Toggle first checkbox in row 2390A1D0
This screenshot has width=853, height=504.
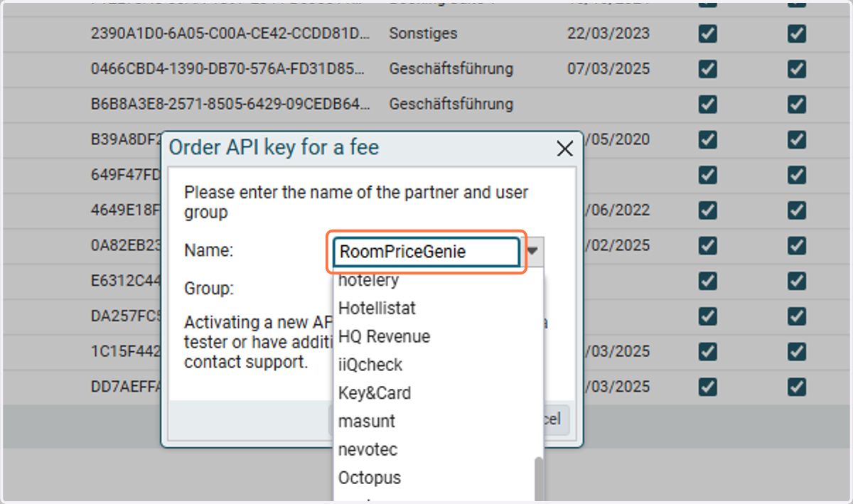pos(707,33)
